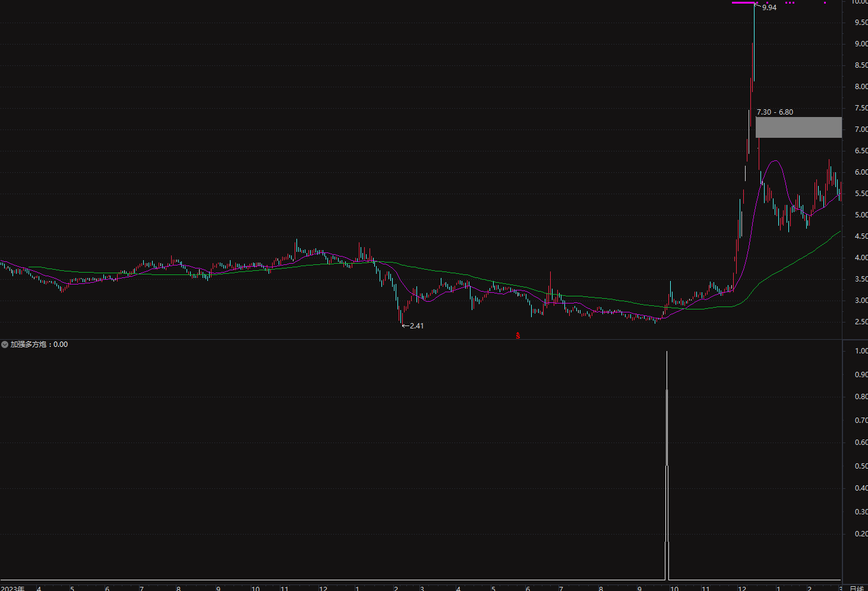The image size is (868, 591).
Task: Click the red S marker below the chart
Action: coord(518,336)
